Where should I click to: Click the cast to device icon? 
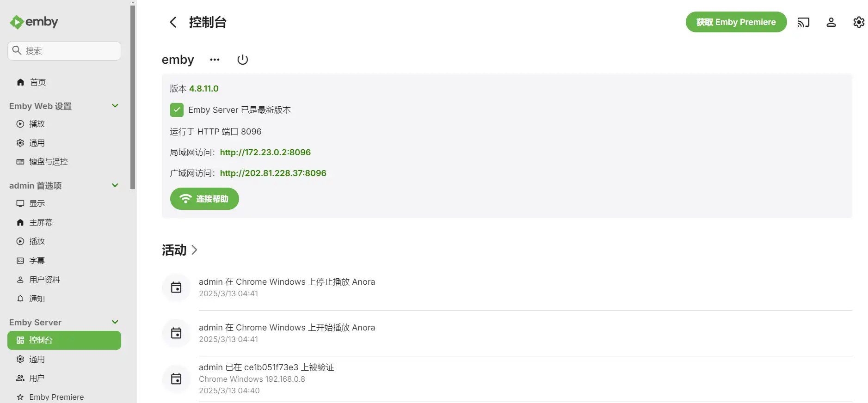click(803, 22)
